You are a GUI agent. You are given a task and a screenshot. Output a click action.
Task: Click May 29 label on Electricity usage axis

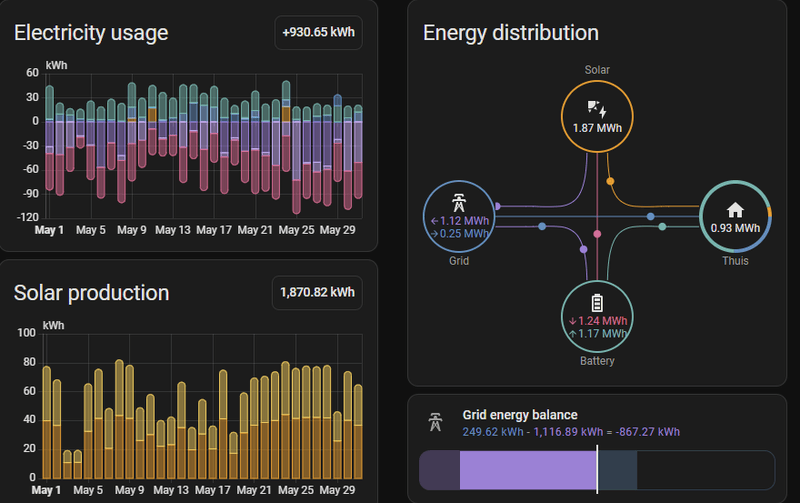click(x=337, y=230)
